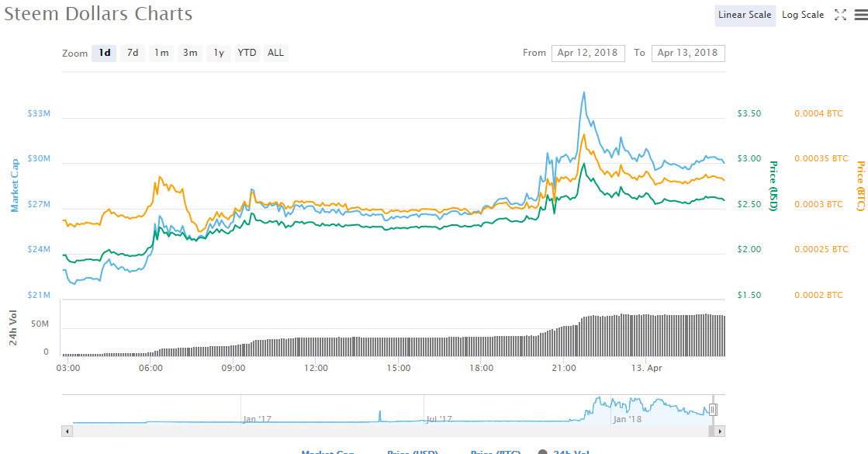868x454 pixels.
Task: Select the 7d zoom range
Action: [x=133, y=53]
